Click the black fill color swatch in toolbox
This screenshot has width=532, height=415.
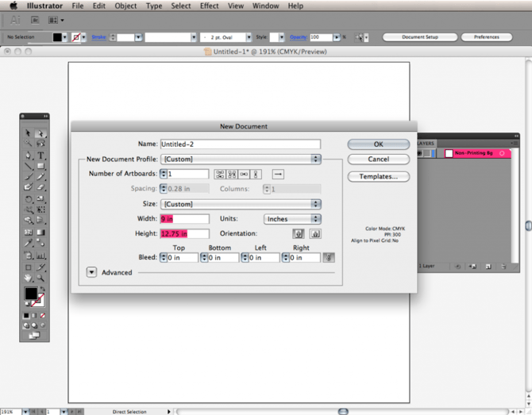[x=30, y=294]
